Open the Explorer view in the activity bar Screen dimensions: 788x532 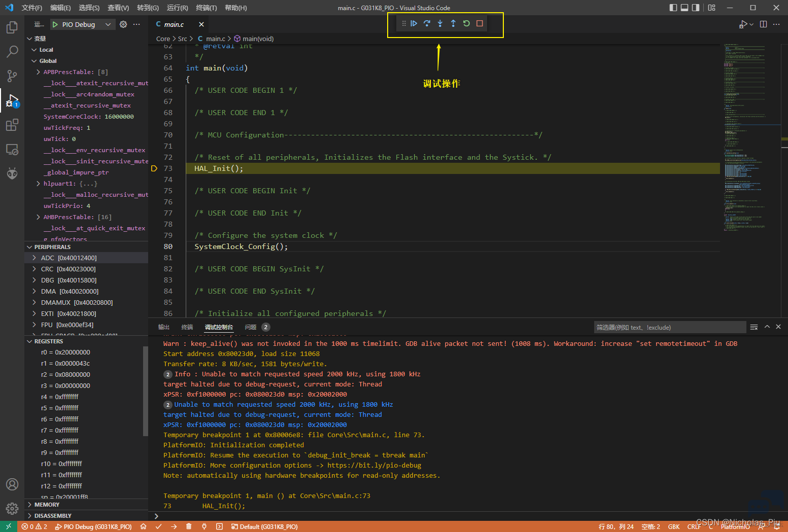tap(12, 27)
